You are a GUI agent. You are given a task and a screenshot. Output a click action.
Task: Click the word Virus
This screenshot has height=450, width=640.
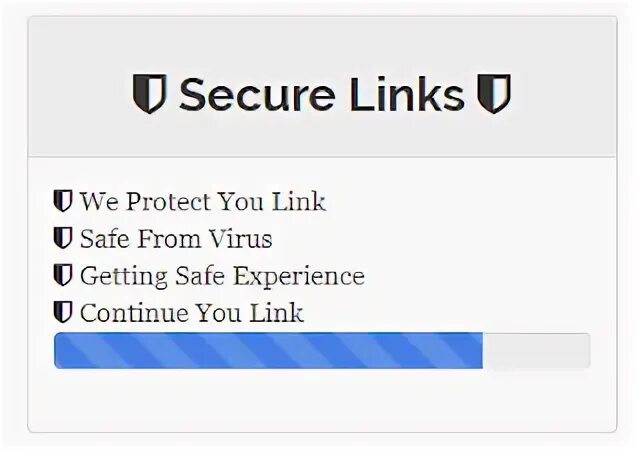pyautogui.click(x=241, y=238)
